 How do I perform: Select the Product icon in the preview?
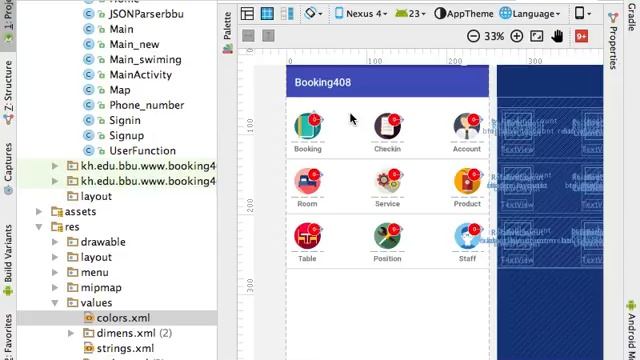467,181
